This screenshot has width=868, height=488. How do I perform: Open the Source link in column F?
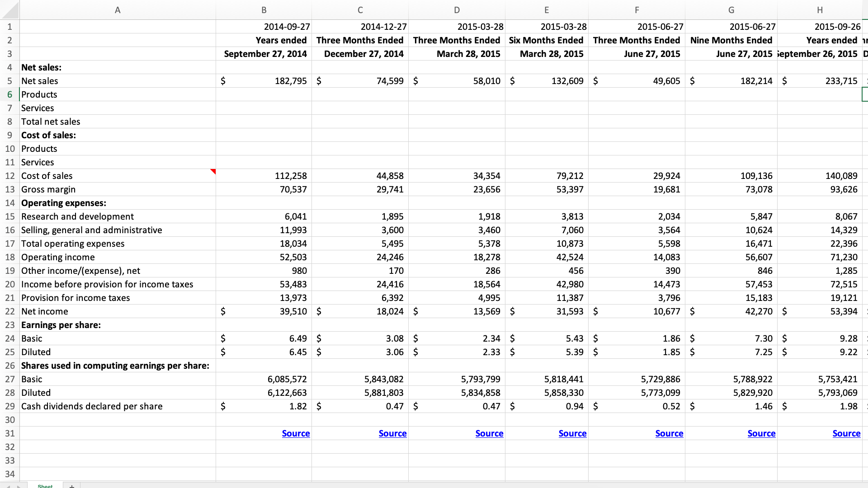pos(669,433)
